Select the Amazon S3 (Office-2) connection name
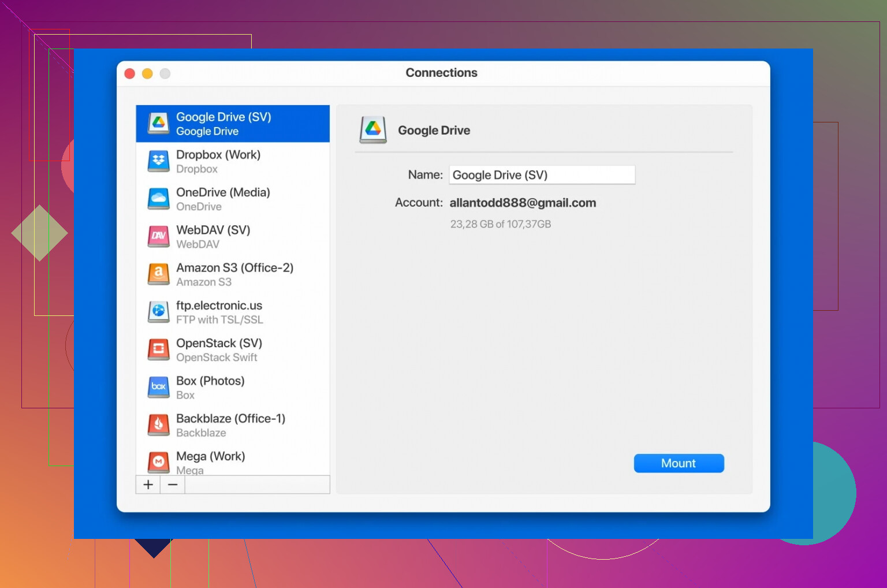This screenshot has height=588, width=887. pos(234,267)
